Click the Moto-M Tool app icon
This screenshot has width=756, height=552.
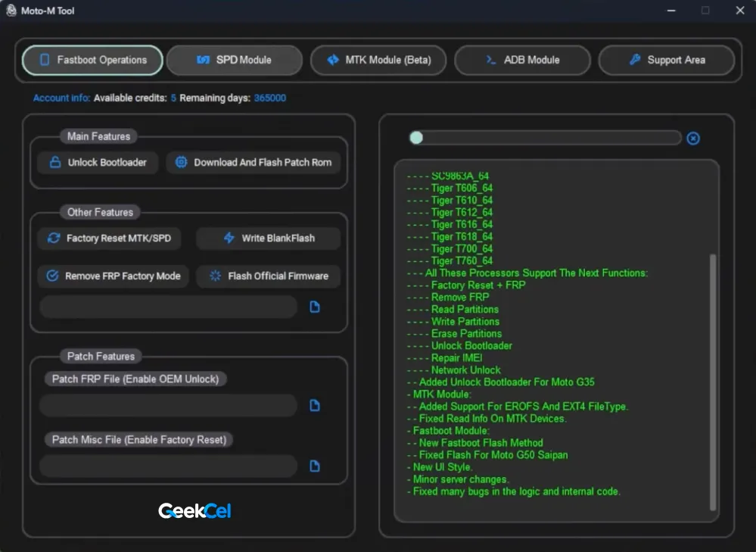tap(11, 10)
